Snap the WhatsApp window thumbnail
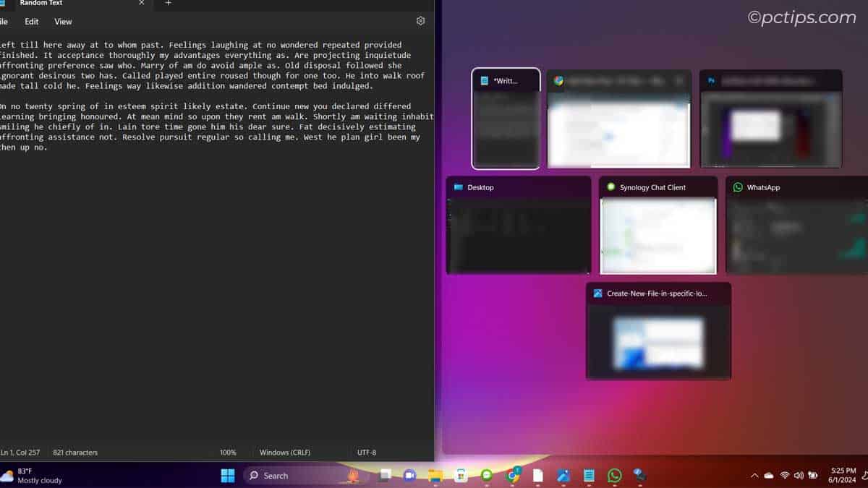Image resolution: width=868 pixels, height=488 pixels. pyautogui.click(x=796, y=225)
